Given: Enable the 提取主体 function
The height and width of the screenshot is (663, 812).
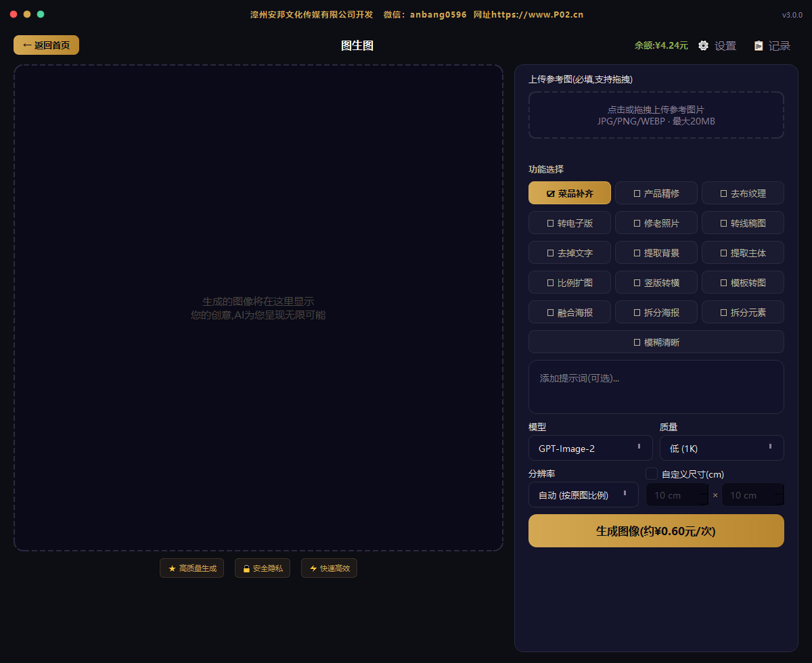Looking at the screenshot, I should point(743,252).
